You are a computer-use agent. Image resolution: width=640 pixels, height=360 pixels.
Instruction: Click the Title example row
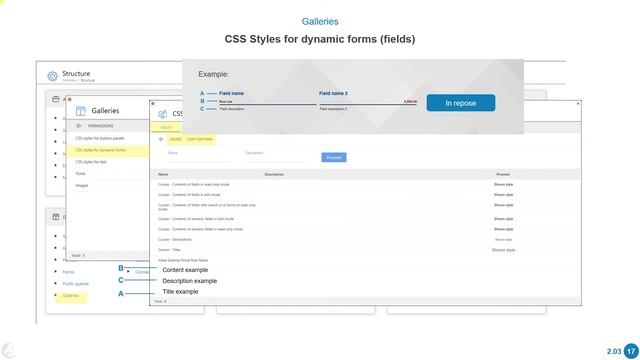pyautogui.click(x=180, y=291)
